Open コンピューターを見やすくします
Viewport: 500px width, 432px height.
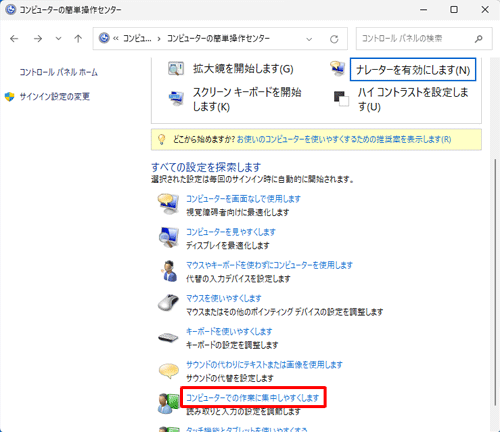click(231, 232)
